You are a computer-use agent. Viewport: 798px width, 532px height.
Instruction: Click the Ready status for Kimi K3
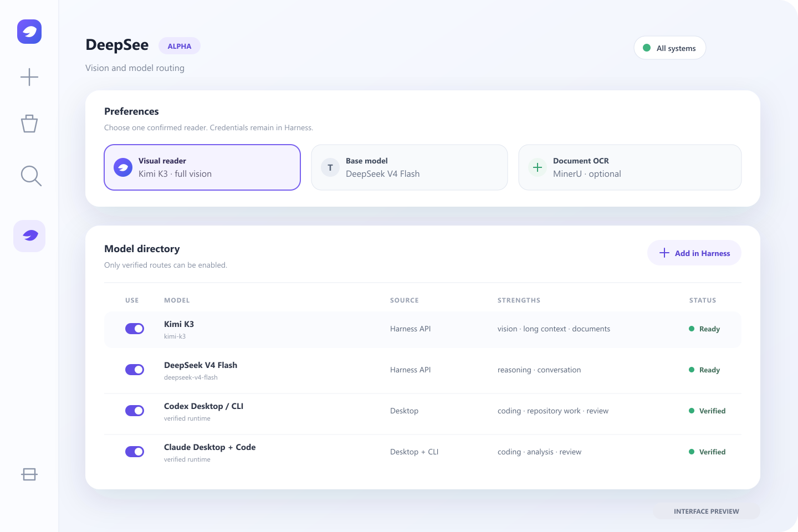pos(709,329)
